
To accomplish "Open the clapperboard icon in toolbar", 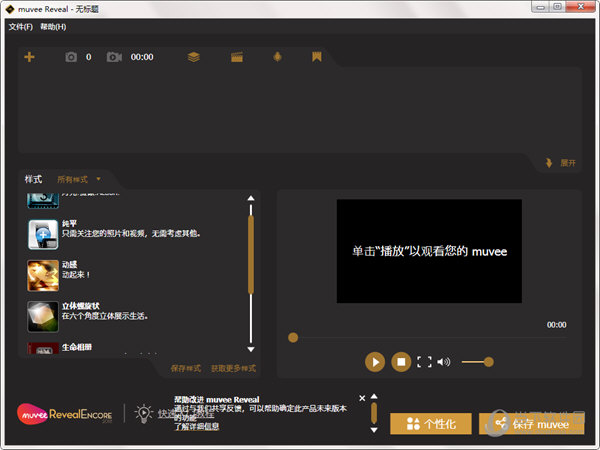I will (x=237, y=57).
